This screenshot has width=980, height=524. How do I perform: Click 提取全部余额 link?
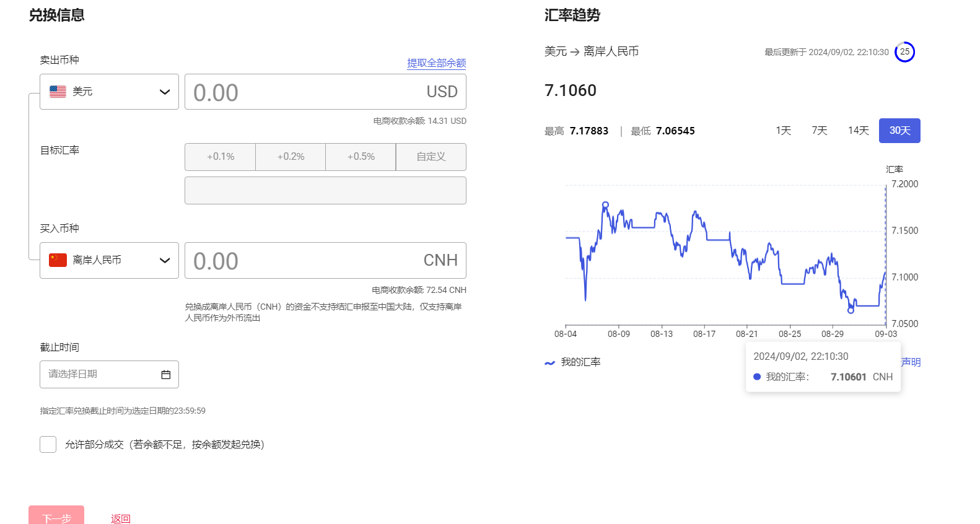click(436, 63)
